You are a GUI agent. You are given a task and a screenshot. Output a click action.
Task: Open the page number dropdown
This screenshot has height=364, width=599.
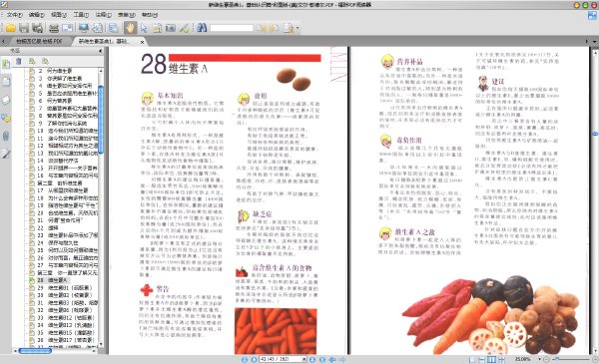click(x=304, y=359)
